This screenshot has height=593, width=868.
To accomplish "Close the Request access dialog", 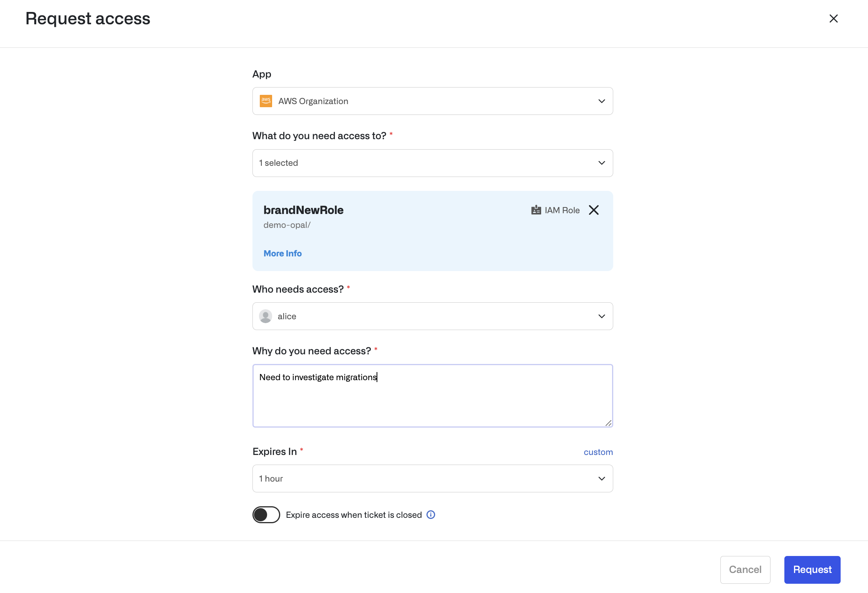I will 833,19.
